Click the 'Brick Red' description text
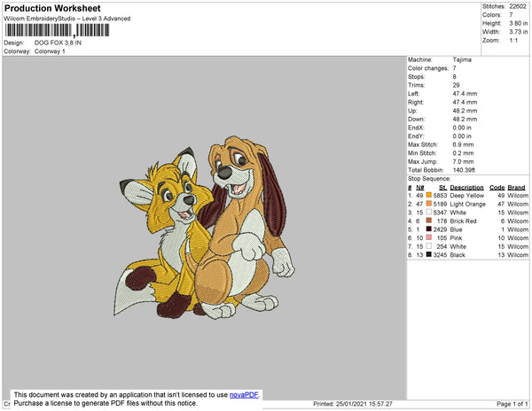The image size is (532, 411). tap(463, 221)
